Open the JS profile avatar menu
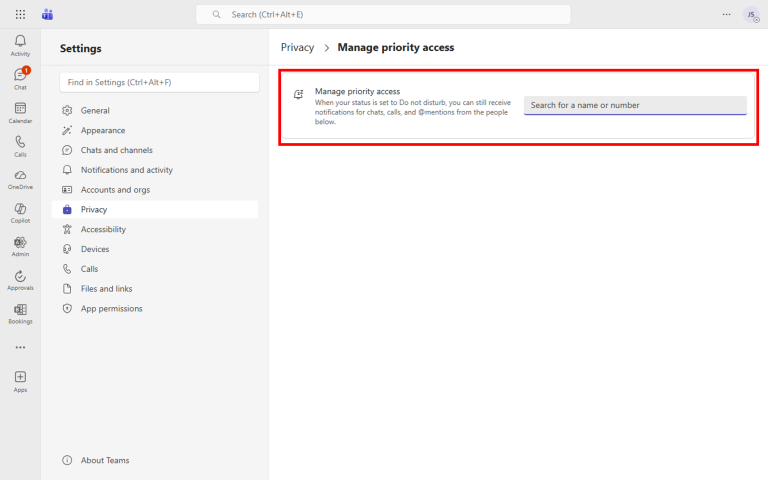This screenshot has width=768, height=480. [x=751, y=14]
